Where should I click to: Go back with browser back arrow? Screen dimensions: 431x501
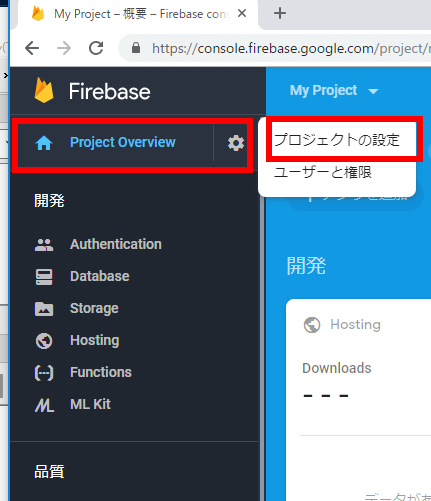(32, 48)
